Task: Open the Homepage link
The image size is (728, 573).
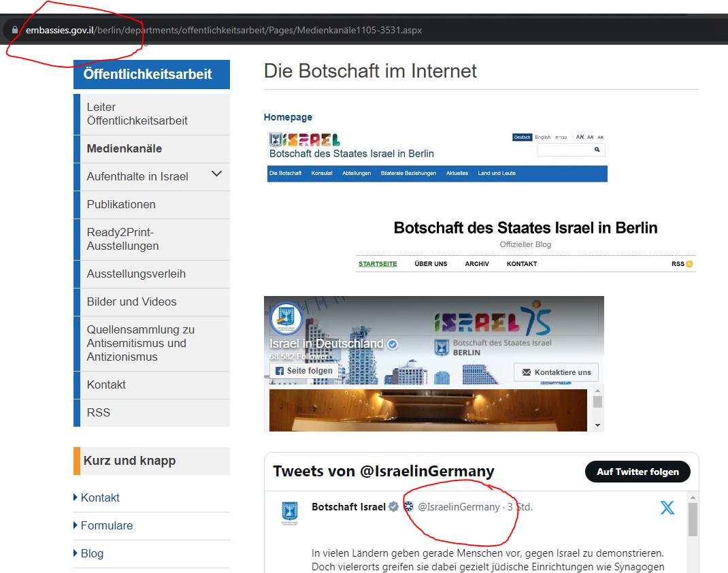Action: point(288,118)
